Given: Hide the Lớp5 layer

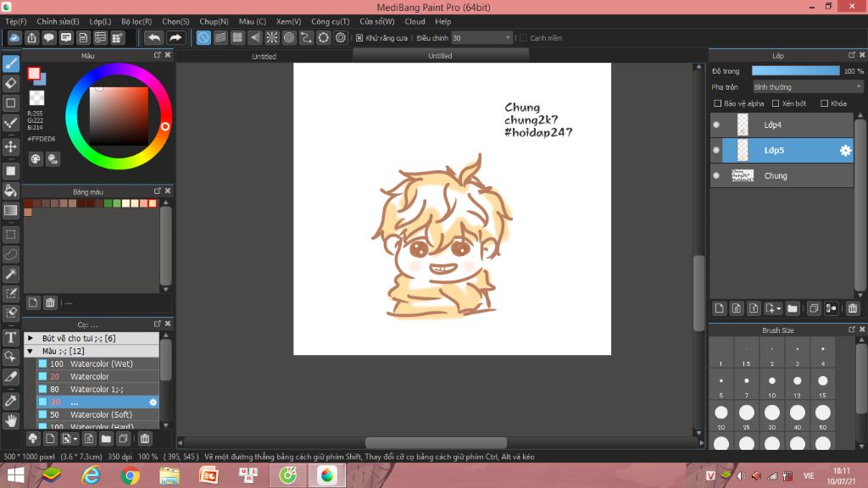Looking at the screenshot, I should click(x=716, y=151).
